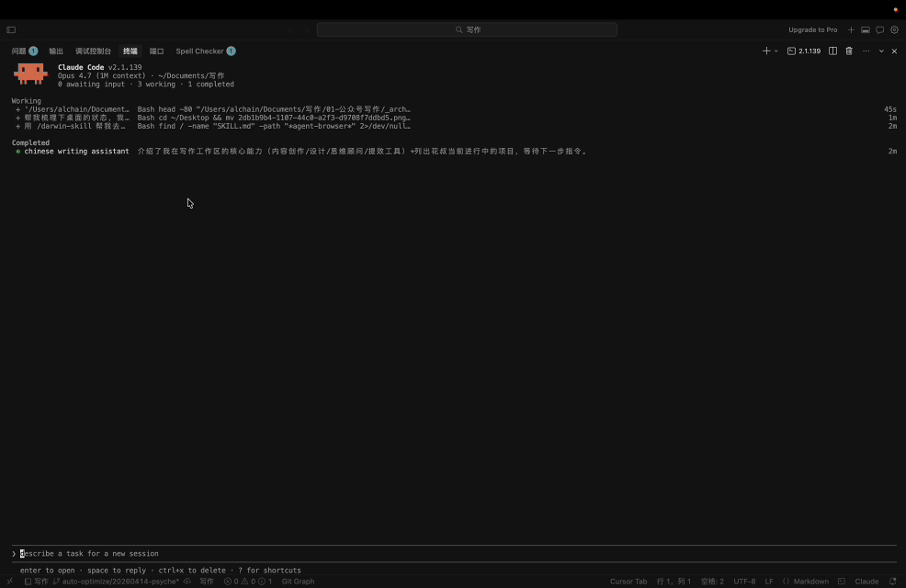
Task: Change the LF line ending setting
Action: click(769, 581)
